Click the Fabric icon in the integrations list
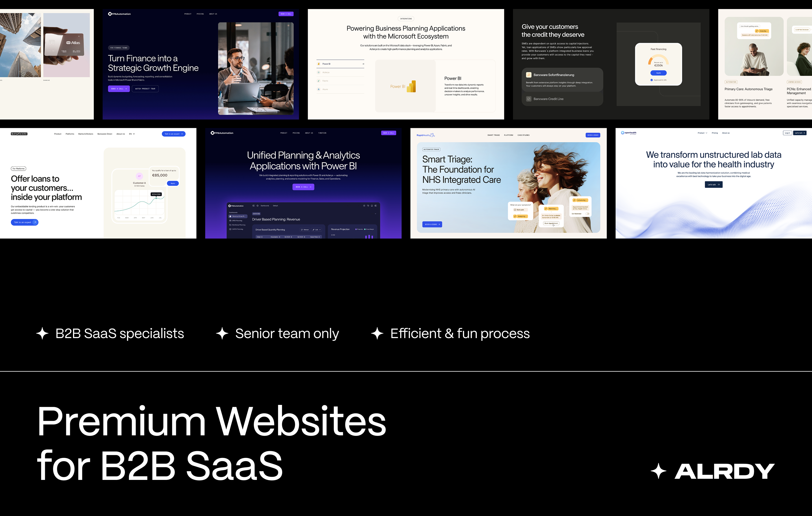 pos(318,81)
